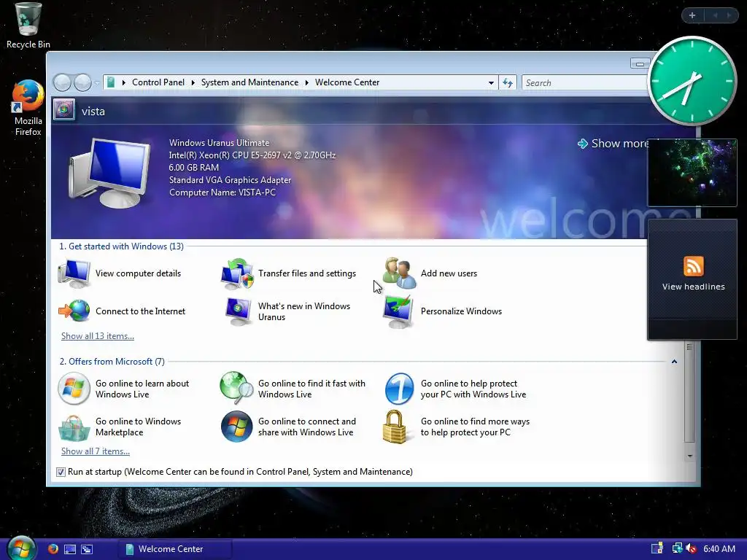Click the Welcome Center breadcrumb
Viewport: 747px width, 560px height.
[x=347, y=82]
